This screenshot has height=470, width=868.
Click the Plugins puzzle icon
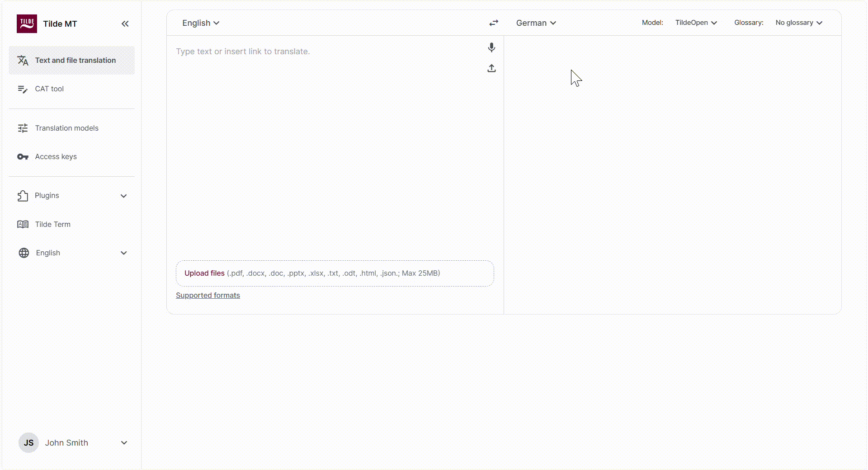click(23, 195)
